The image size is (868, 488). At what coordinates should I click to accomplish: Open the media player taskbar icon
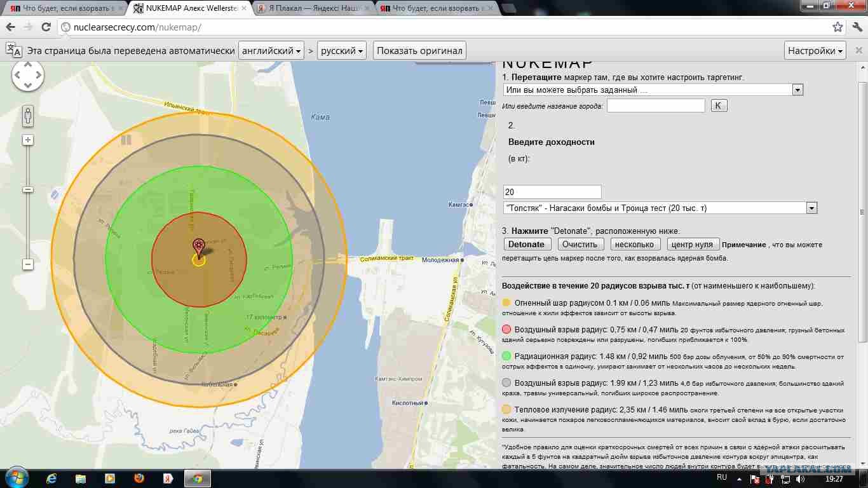pyautogui.click(x=110, y=478)
